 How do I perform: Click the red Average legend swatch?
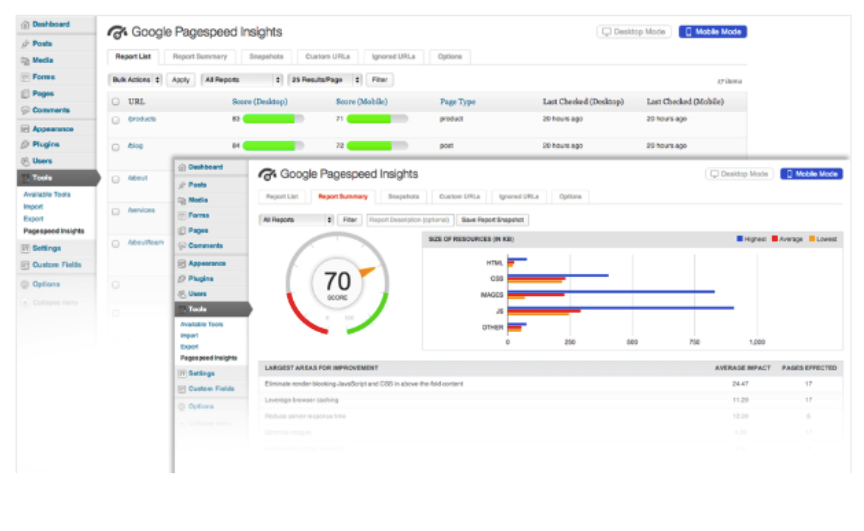click(775, 239)
